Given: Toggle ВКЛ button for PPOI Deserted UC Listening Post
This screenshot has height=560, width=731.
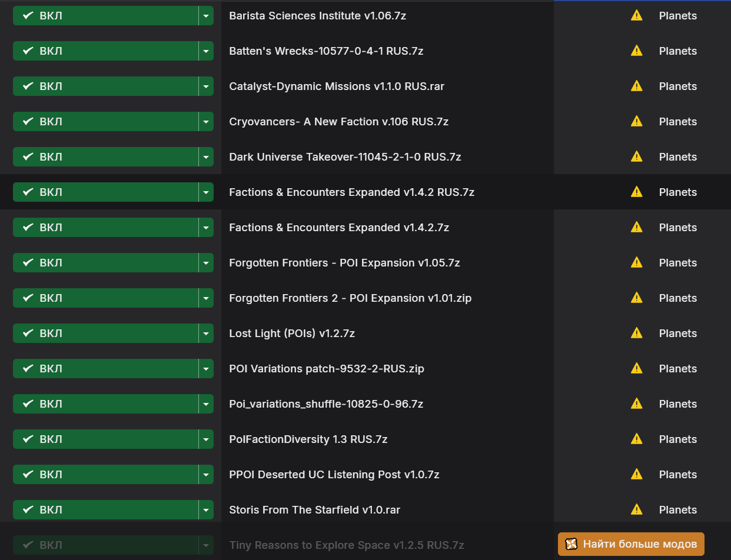Looking at the screenshot, I should pos(105,475).
